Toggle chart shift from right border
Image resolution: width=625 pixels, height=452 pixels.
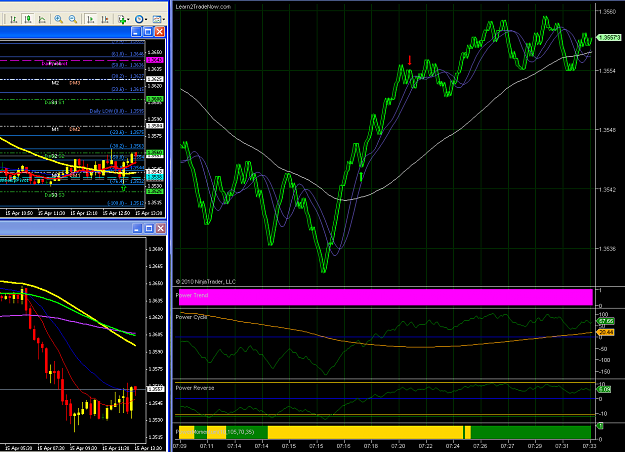105,19
